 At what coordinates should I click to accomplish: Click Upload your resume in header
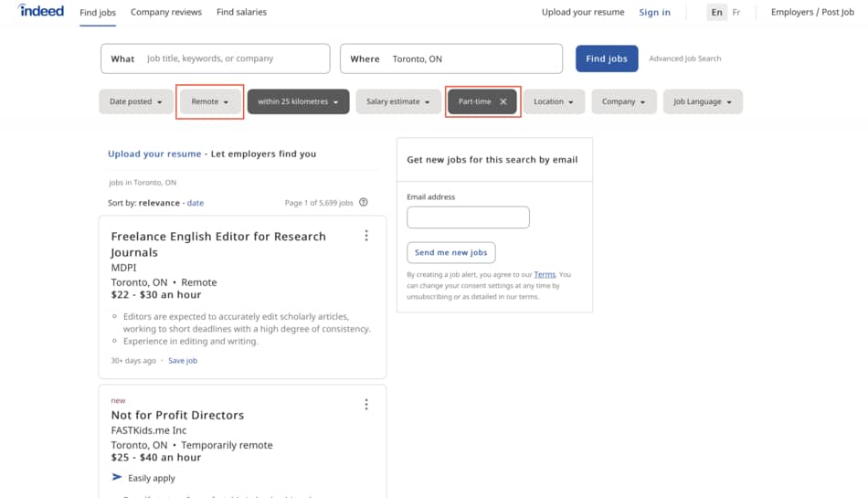[x=583, y=12]
